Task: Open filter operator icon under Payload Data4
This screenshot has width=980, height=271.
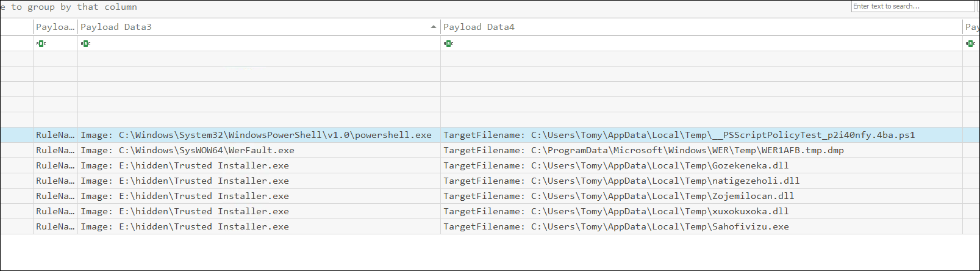Action: click(448, 43)
